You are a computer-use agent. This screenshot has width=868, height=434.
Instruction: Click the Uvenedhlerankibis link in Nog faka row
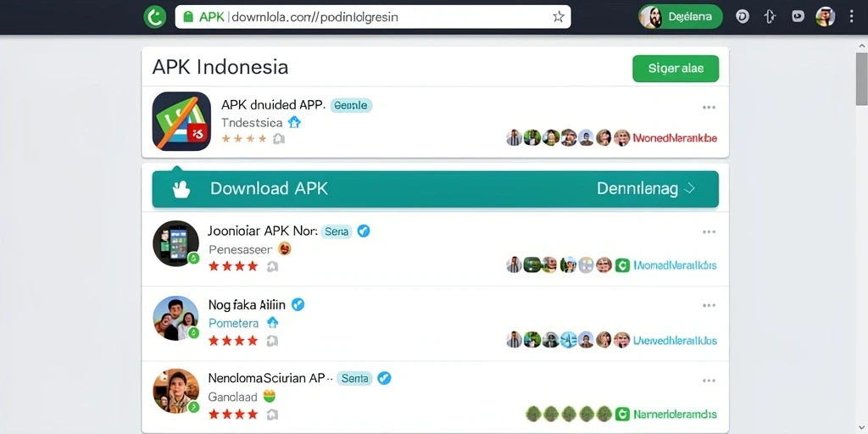[x=675, y=341]
